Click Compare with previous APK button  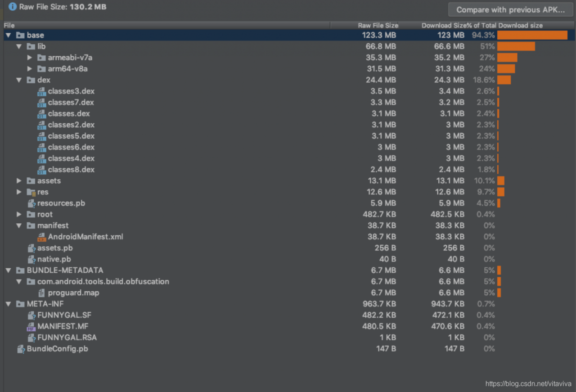tap(511, 10)
